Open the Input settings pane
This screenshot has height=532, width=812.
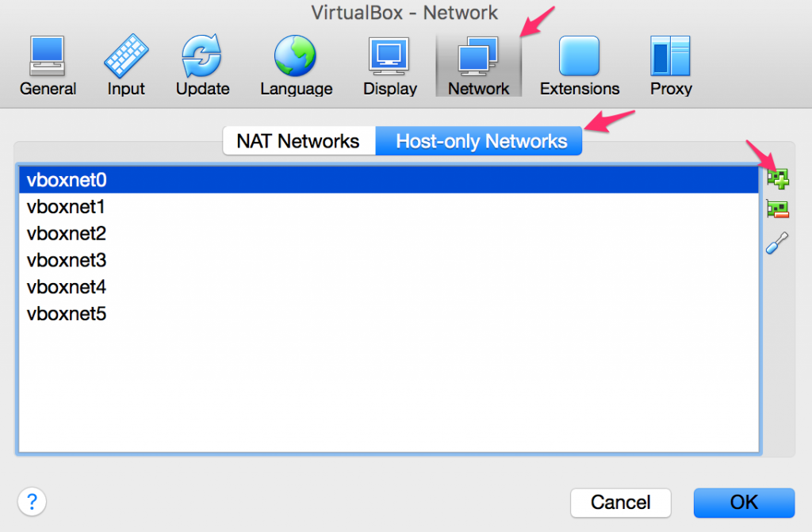(x=124, y=63)
